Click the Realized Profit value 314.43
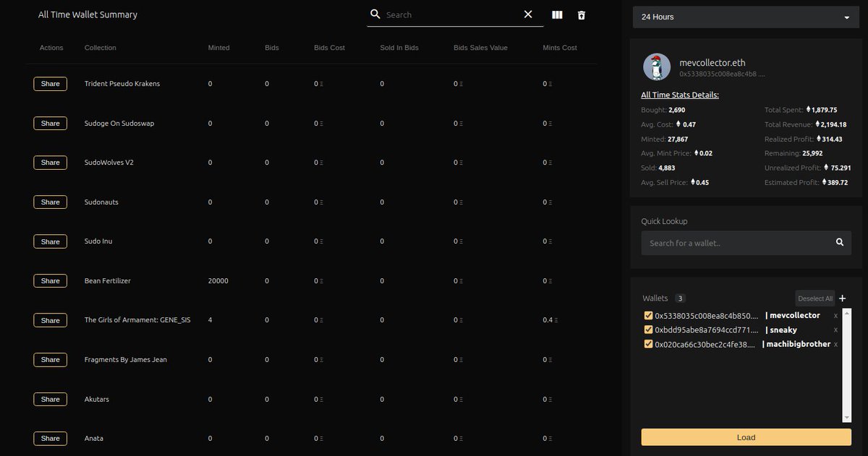 tap(832, 139)
